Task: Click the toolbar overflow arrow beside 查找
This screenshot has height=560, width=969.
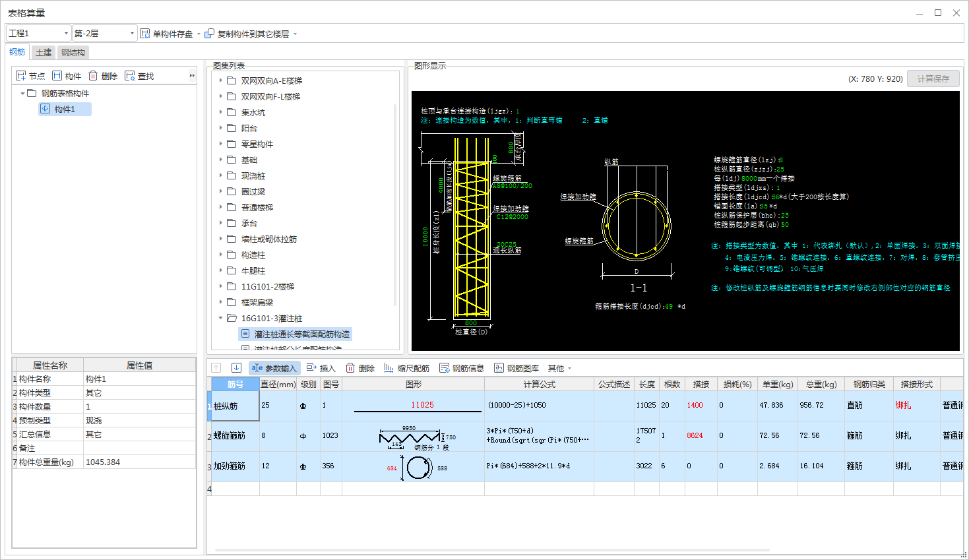Action: pyautogui.click(x=192, y=76)
